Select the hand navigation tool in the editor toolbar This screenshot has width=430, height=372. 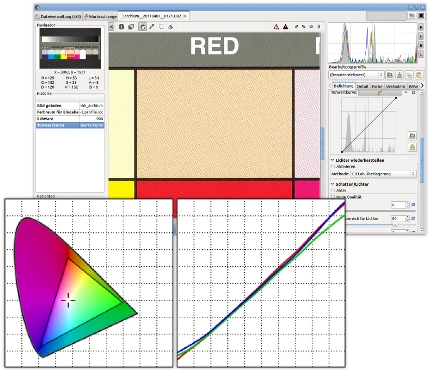coord(142,27)
